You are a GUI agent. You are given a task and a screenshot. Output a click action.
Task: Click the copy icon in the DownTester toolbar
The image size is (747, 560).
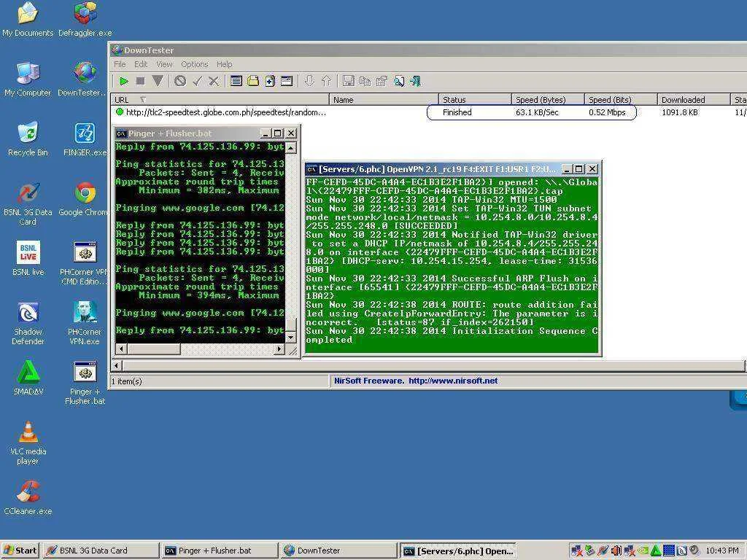point(365,81)
